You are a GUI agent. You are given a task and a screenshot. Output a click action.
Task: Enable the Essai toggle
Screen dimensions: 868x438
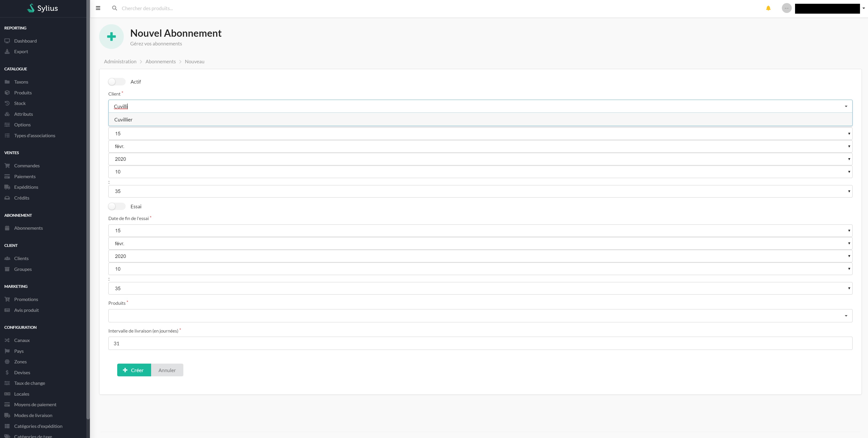click(117, 206)
